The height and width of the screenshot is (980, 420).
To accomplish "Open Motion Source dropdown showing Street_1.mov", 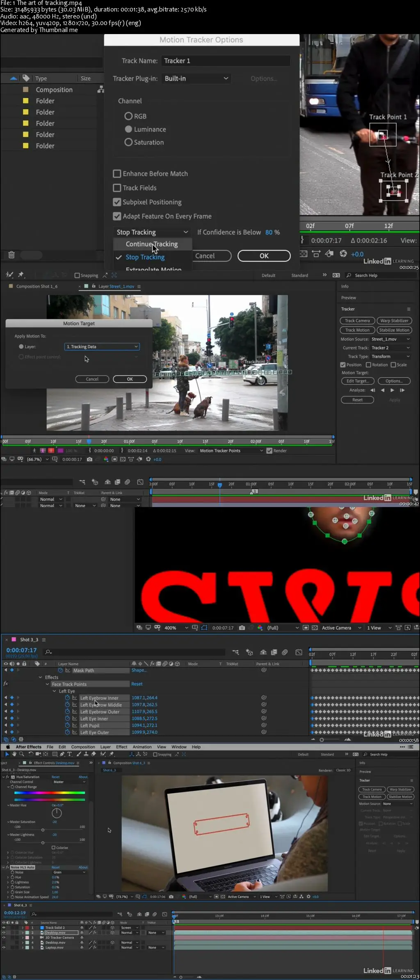I will 390,339.
